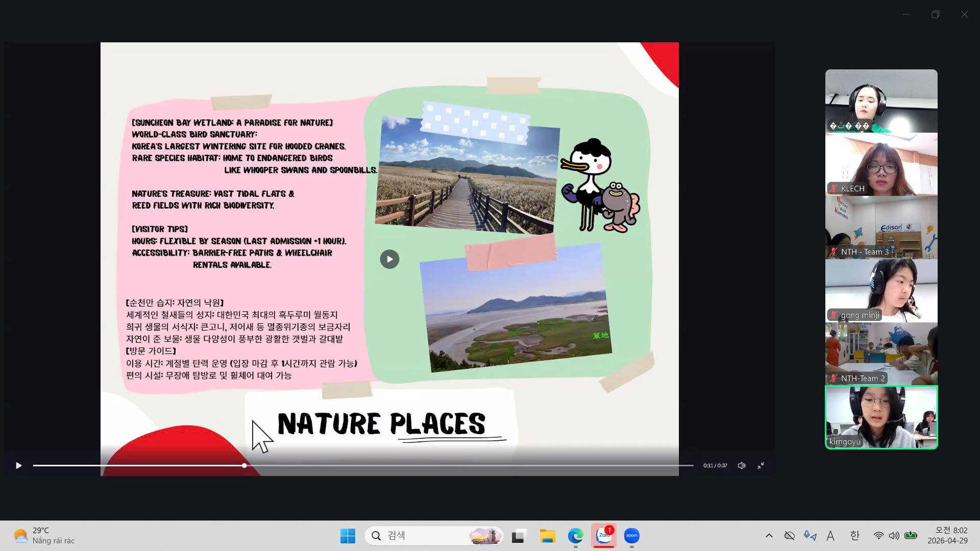Switch to the Zoom taskbar icon
The width and height of the screenshot is (980, 551).
coord(632,536)
